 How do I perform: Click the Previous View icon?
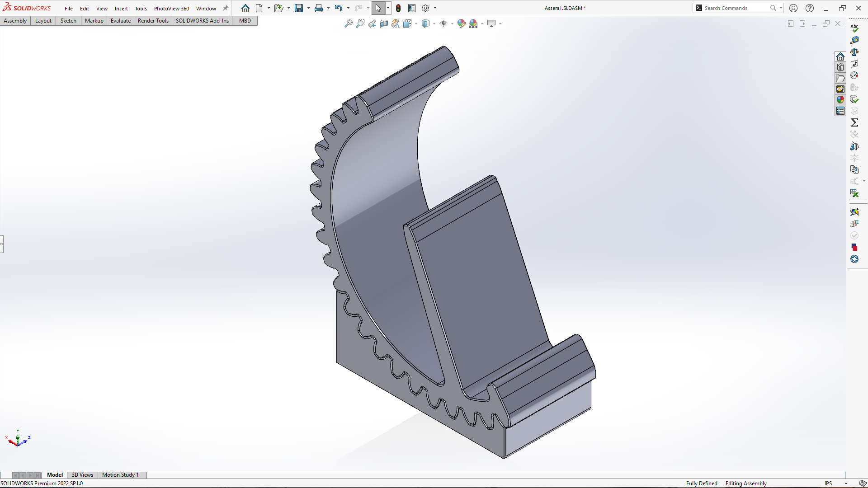(x=372, y=23)
